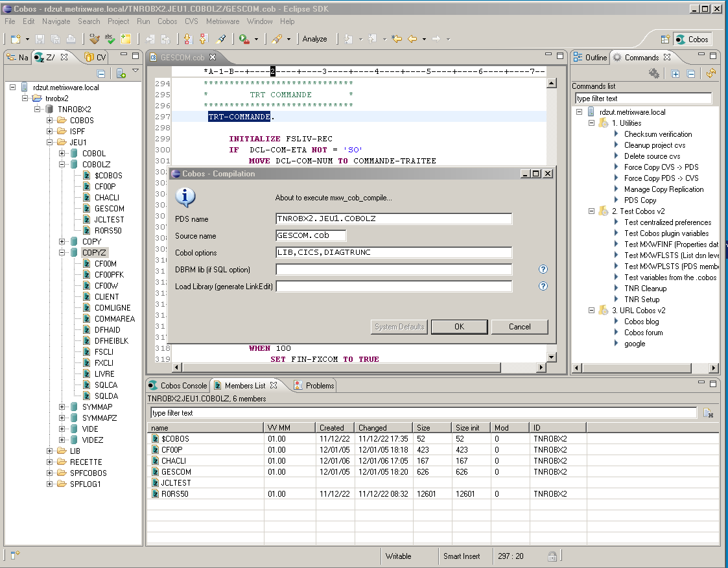Viewport: 728px width, 568px height.
Task: Collapse the rdzut.metrixware.local node in navigator
Action: pyautogui.click(x=13, y=88)
